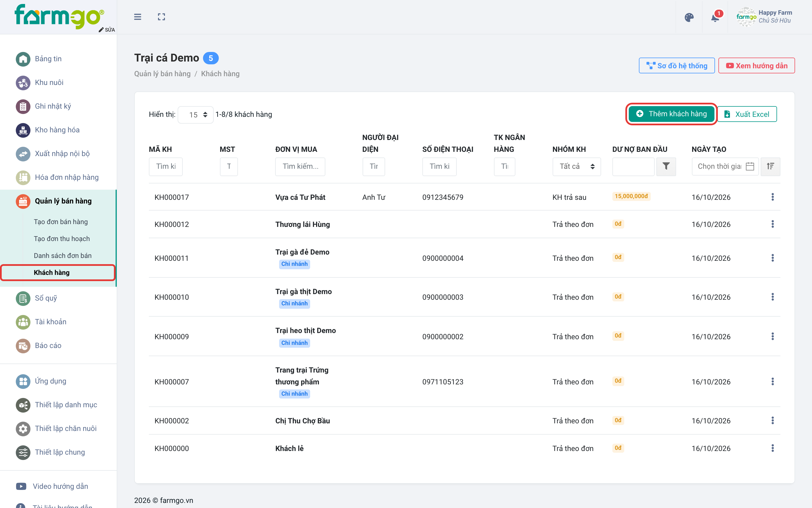This screenshot has height=508, width=812.
Task: Click the Dư nợ filter funnel icon
Action: (666, 166)
